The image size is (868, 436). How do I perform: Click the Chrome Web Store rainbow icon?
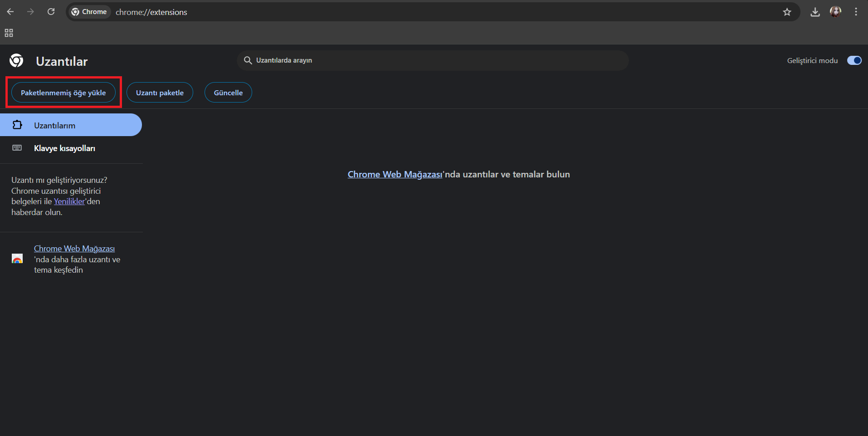point(17,259)
